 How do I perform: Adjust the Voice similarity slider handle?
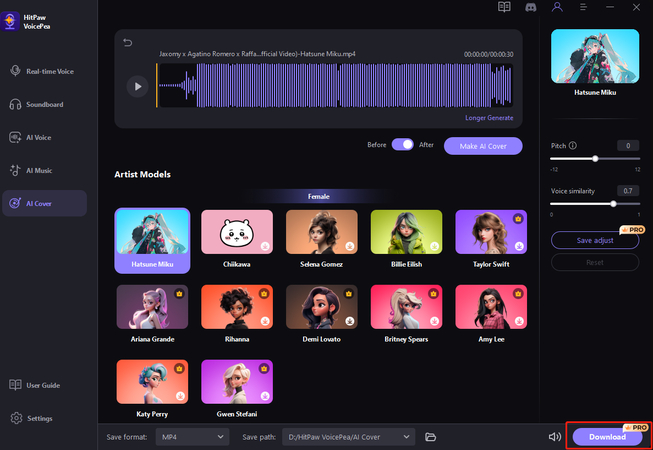(613, 204)
